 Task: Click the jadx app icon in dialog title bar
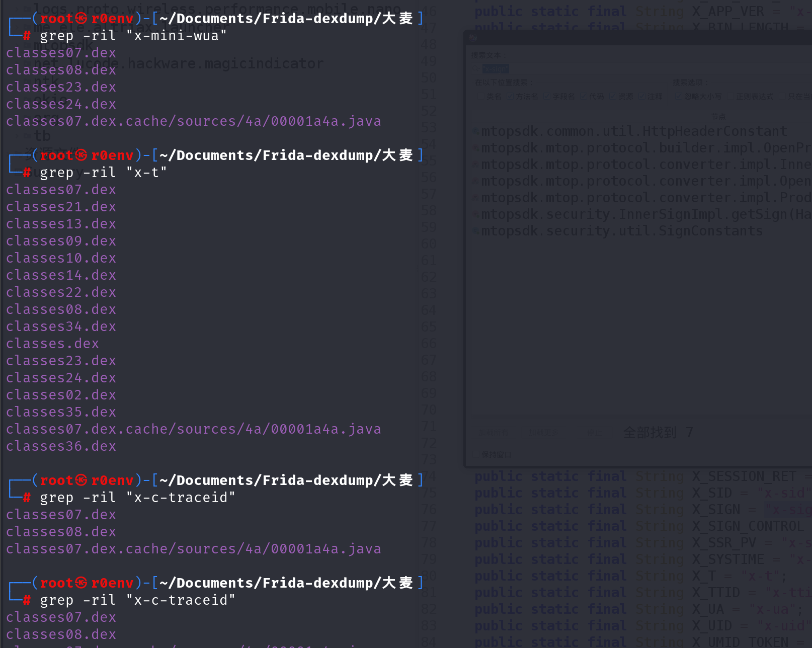click(x=472, y=38)
